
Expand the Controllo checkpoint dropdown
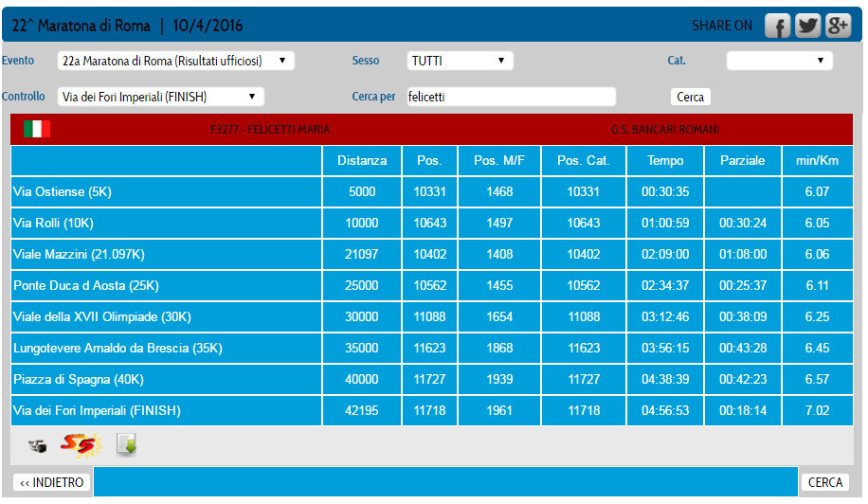pos(160,97)
